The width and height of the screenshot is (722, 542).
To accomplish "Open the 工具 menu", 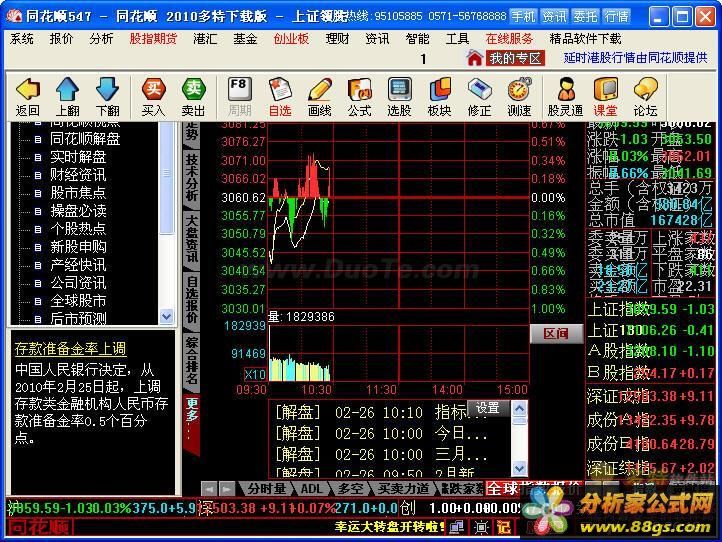I will pyautogui.click(x=457, y=39).
